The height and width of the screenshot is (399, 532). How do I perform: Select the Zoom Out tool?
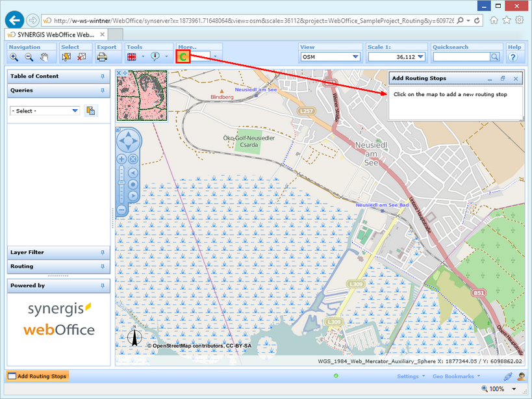[29, 57]
